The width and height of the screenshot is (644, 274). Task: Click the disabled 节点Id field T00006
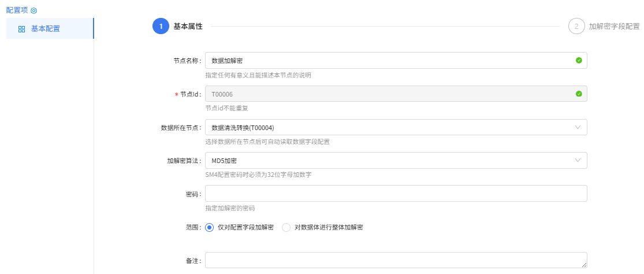[x=396, y=94]
